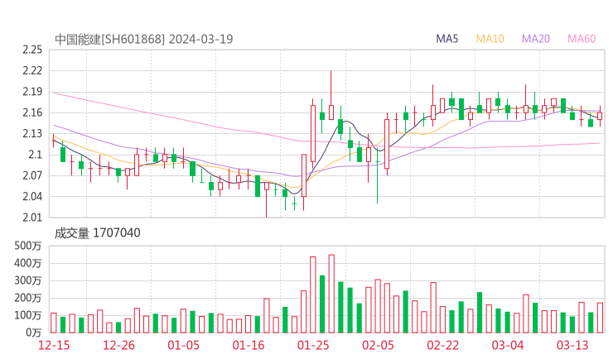Select the 2.07 price axis label
This screenshot has width=613, height=364.
(32, 175)
